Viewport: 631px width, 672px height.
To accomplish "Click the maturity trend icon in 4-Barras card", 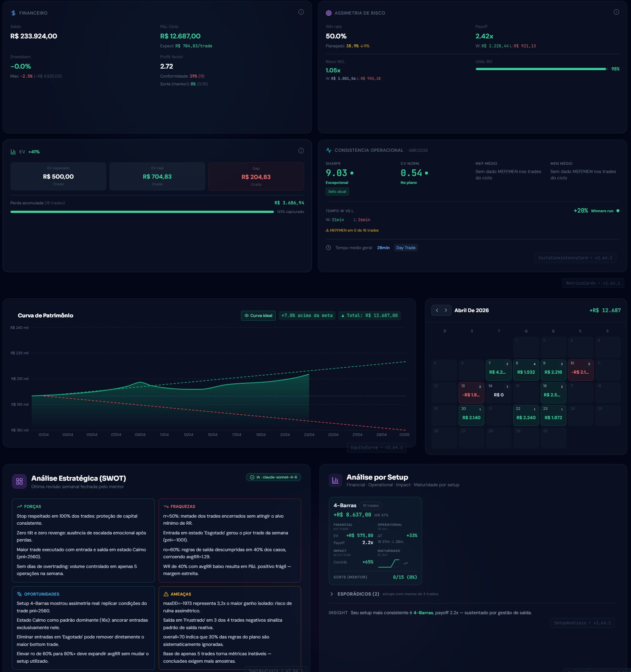I will 405,563.
